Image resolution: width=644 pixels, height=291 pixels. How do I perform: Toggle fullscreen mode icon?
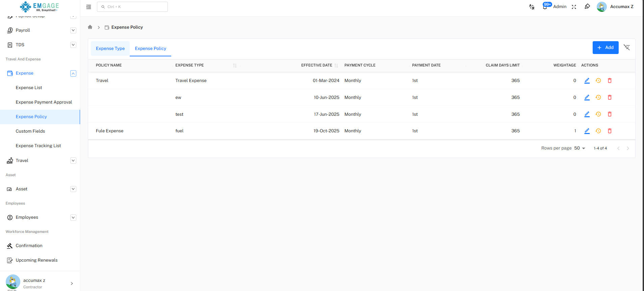pos(574,7)
